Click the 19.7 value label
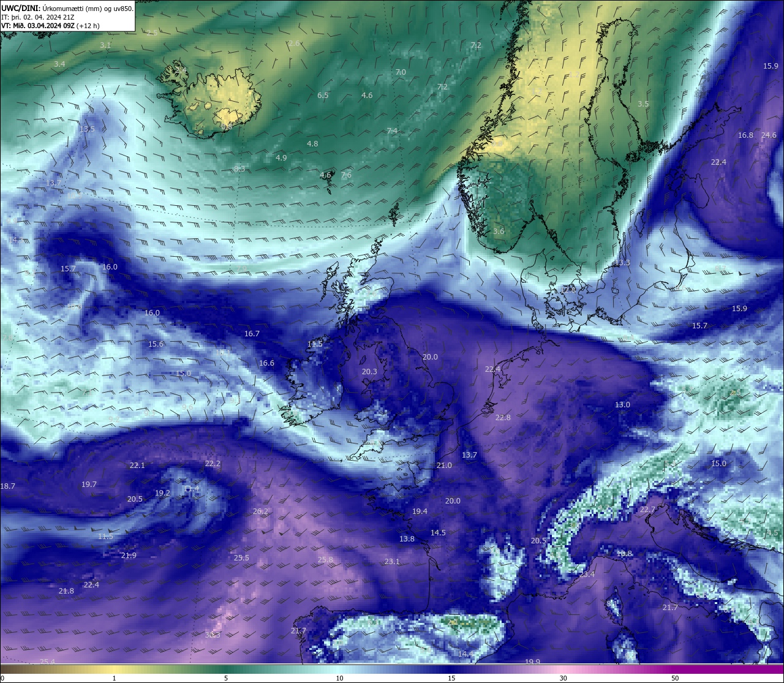Screen dimensions: 784x683 89,485
